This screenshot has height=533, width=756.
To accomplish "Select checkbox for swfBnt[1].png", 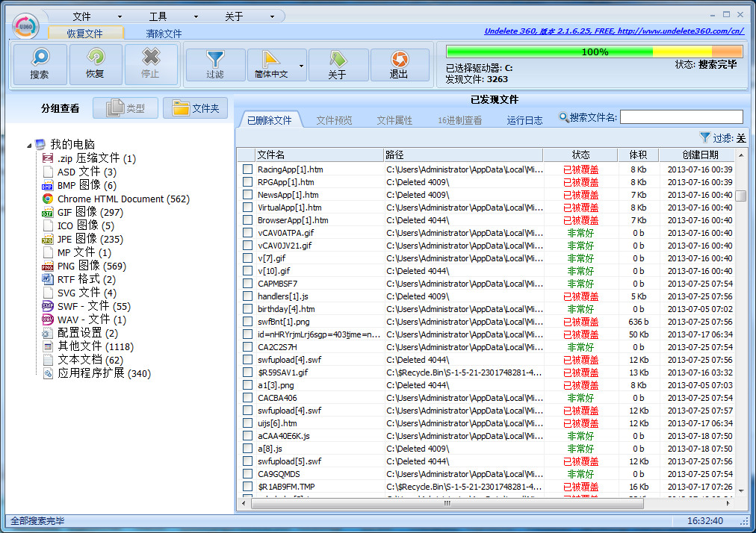I will (x=247, y=322).
